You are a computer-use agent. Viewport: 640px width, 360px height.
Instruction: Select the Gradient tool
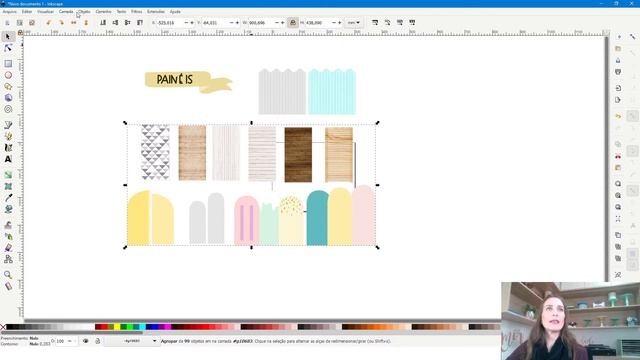point(8,175)
